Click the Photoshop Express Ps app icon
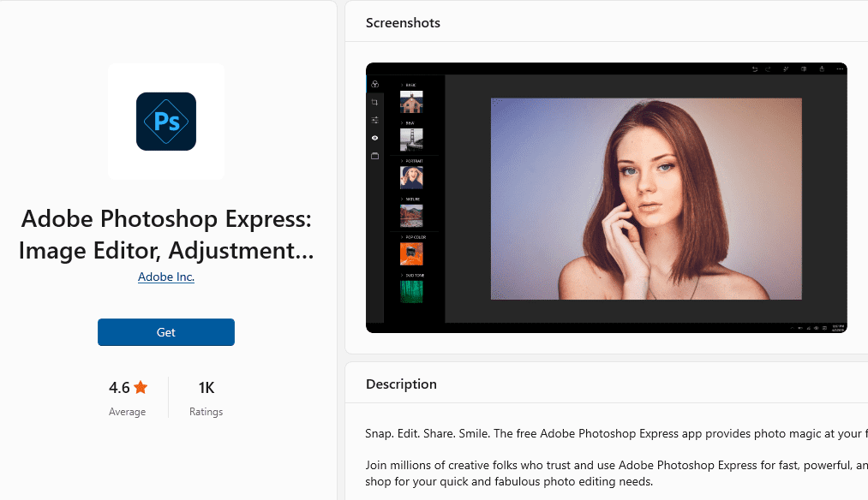 (x=166, y=122)
